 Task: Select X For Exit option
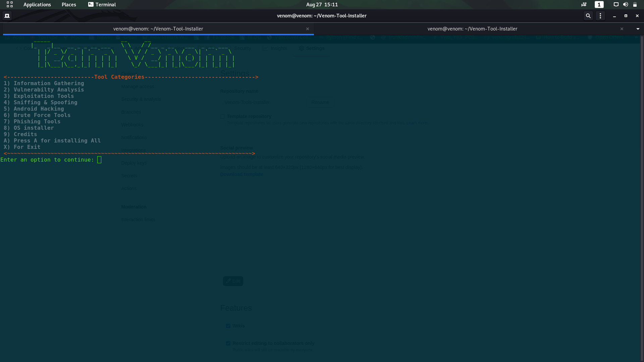[x=22, y=147]
